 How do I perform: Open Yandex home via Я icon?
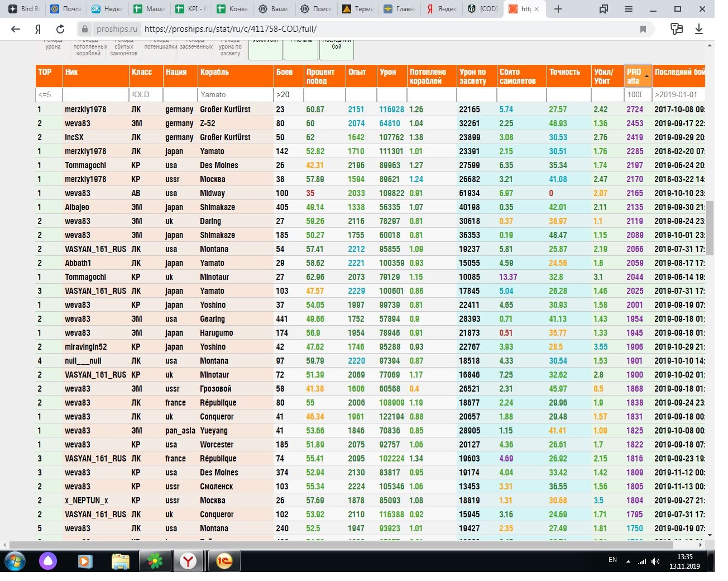[x=38, y=29]
